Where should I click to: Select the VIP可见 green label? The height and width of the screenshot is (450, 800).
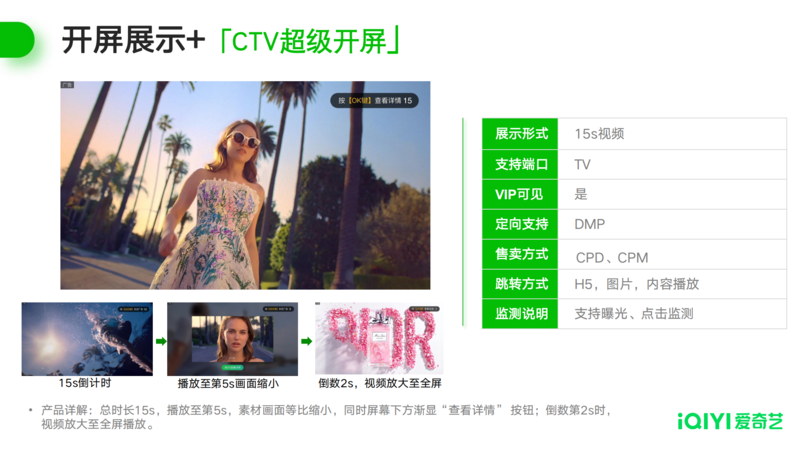pyautogui.click(x=522, y=194)
